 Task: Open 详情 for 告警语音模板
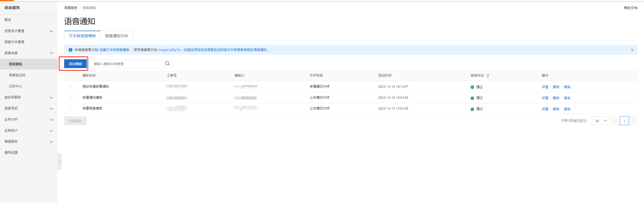pyautogui.click(x=545, y=109)
